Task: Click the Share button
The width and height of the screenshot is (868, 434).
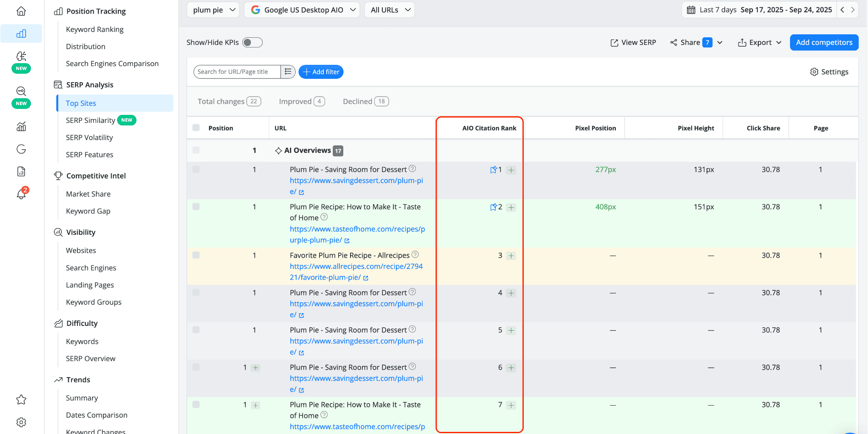Action: point(690,42)
